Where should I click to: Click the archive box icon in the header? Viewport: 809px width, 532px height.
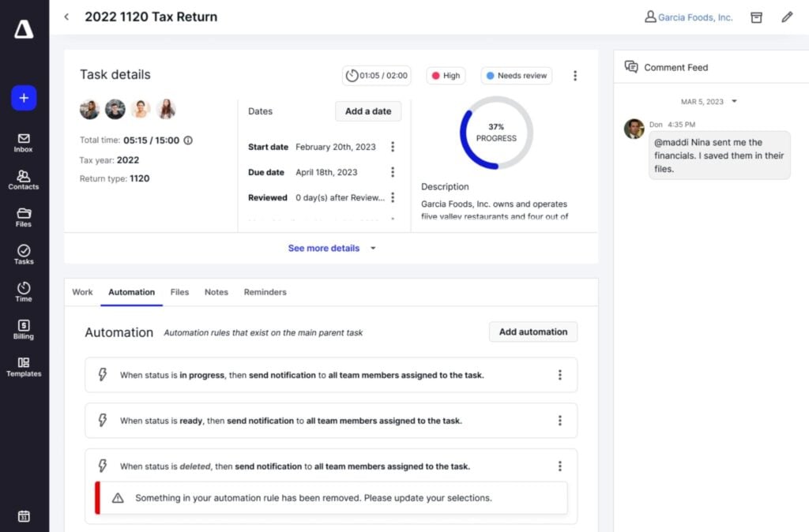coord(756,17)
